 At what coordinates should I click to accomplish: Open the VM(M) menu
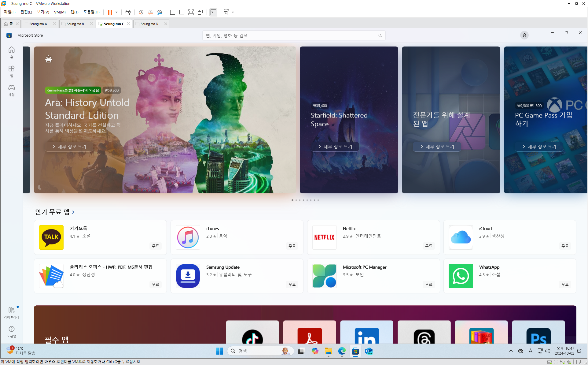[x=60, y=12]
